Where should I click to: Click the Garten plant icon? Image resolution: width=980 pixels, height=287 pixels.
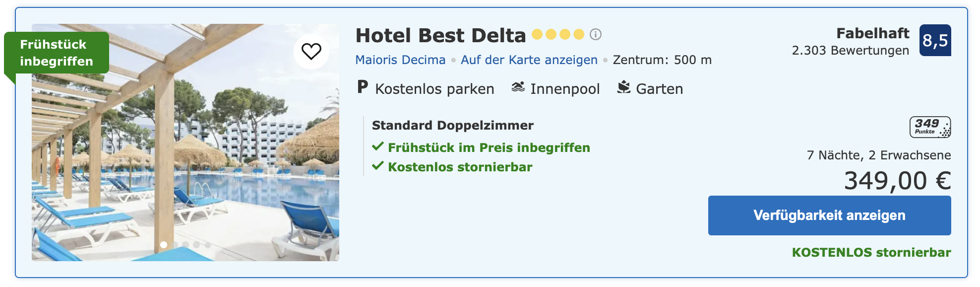click(x=623, y=87)
